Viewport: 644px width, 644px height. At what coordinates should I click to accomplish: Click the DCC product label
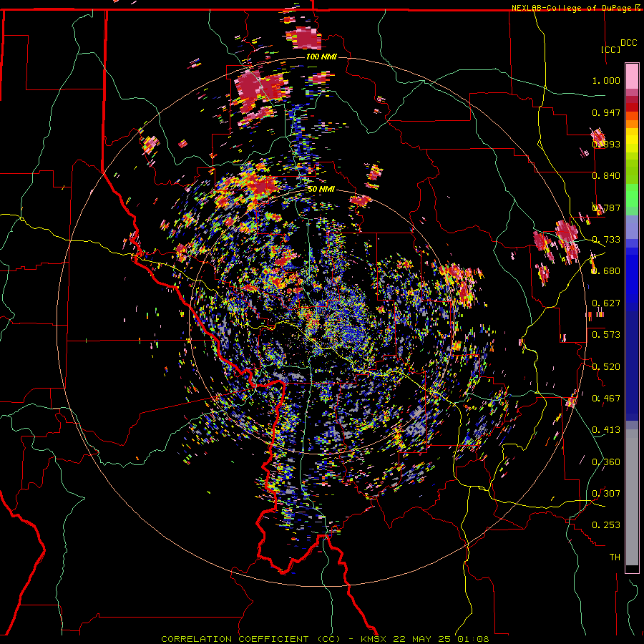click(x=628, y=43)
